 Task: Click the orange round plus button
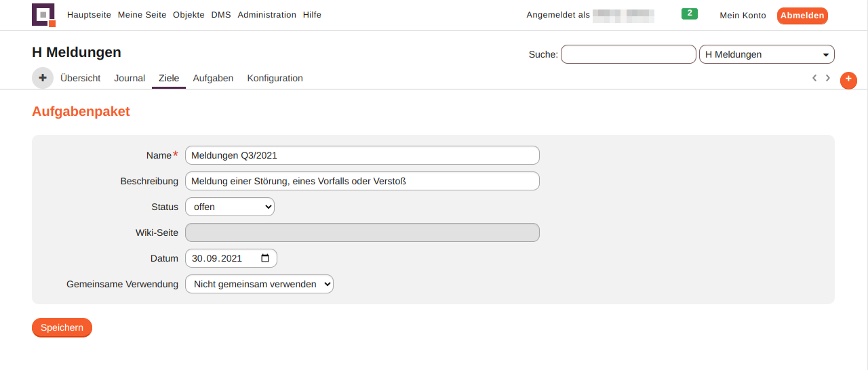coord(848,80)
